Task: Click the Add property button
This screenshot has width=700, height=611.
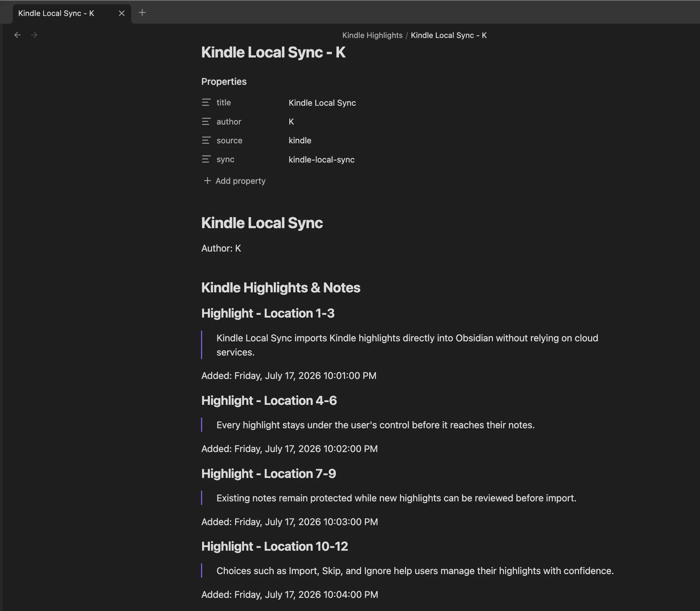Action: click(234, 181)
